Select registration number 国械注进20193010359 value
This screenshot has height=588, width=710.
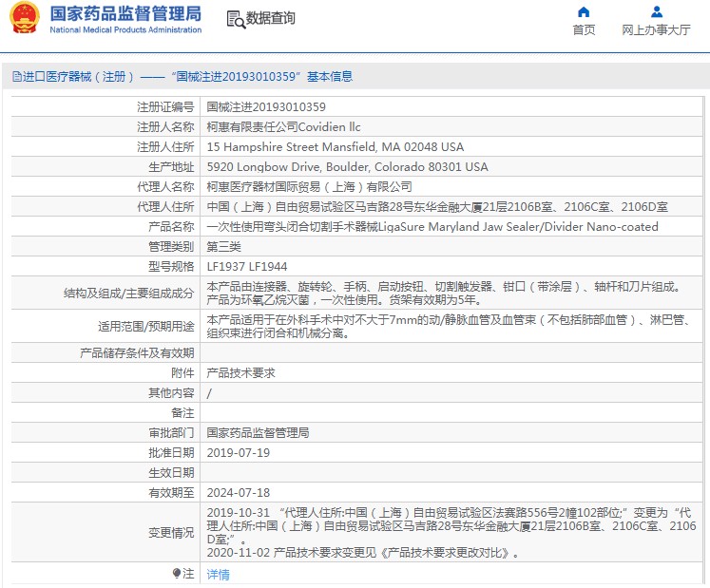pos(266,106)
